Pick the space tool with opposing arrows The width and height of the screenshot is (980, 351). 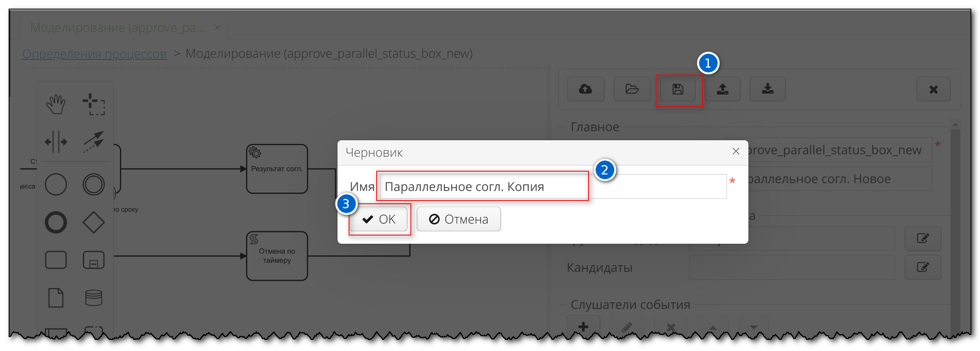56,142
